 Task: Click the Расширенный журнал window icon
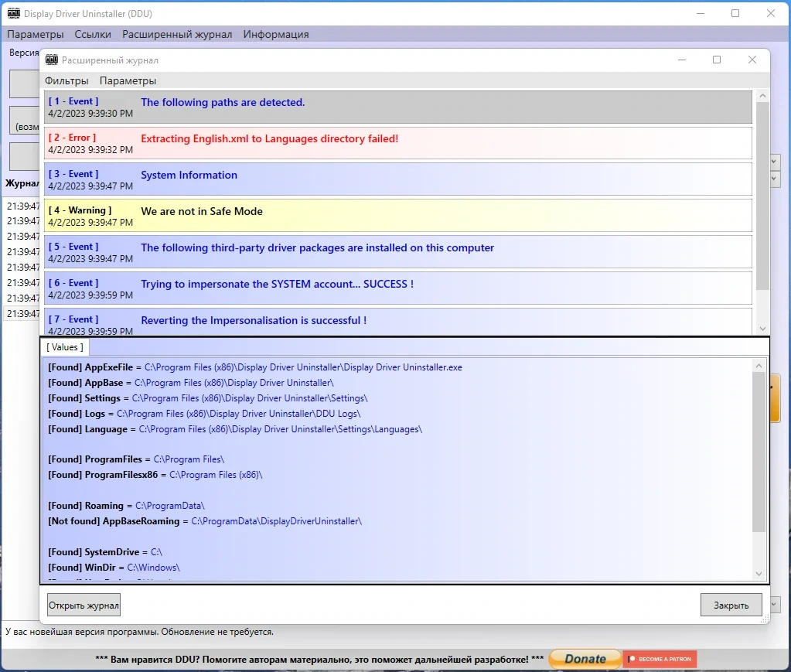[52, 60]
